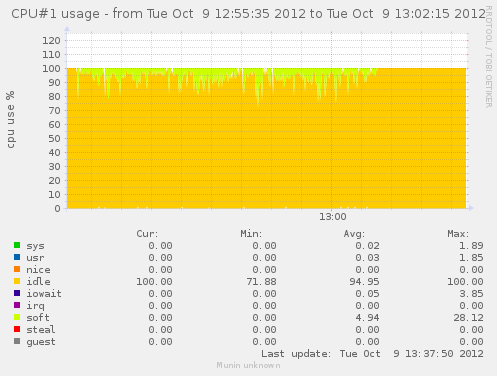Click the CPU#1 usage graph title
497x376 pixels.
coord(248,14)
